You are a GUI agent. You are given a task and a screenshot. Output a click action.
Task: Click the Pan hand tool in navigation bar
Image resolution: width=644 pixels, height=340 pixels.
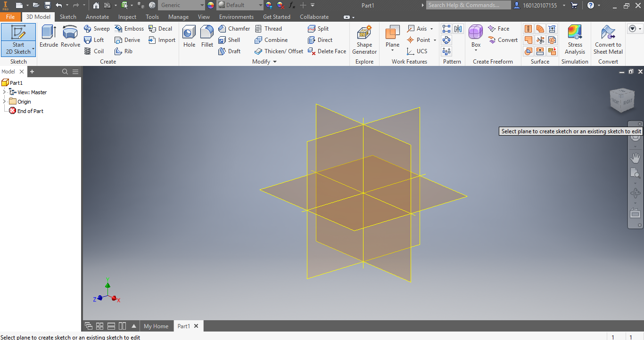[x=636, y=157]
